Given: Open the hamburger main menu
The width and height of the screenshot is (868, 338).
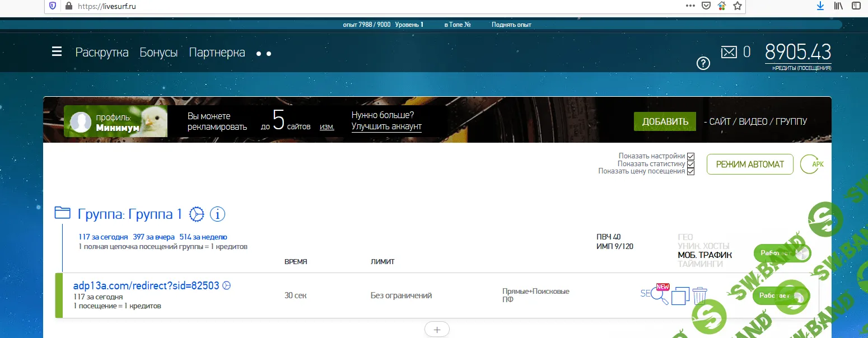Looking at the screenshot, I should [57, 52].
